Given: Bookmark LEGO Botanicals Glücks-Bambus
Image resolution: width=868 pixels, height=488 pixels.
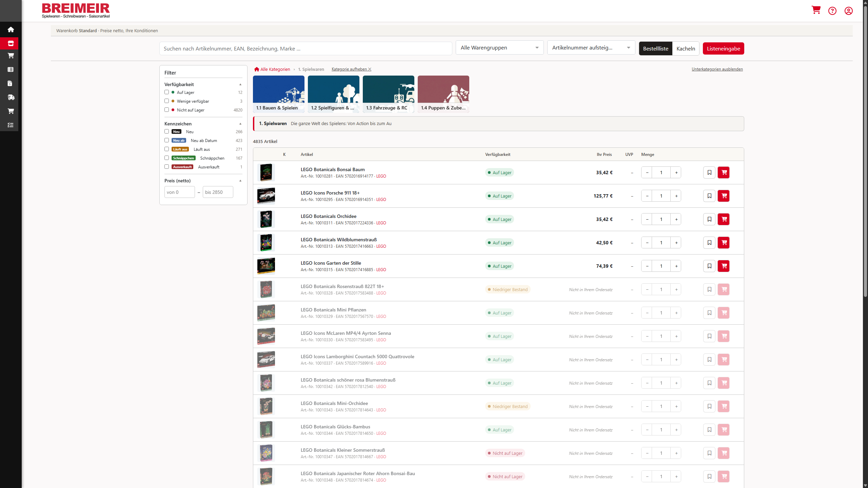Looking at the screenshot, I should (709, 430).
